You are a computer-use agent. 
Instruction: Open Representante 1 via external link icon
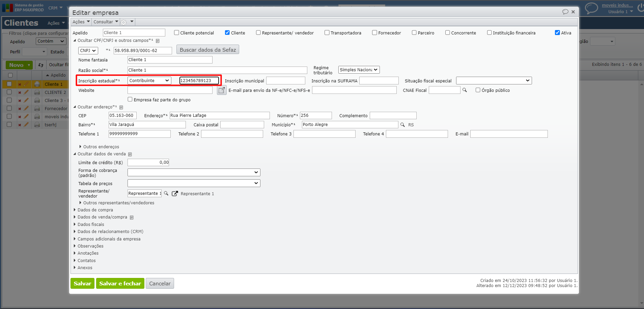click(175, 194)
